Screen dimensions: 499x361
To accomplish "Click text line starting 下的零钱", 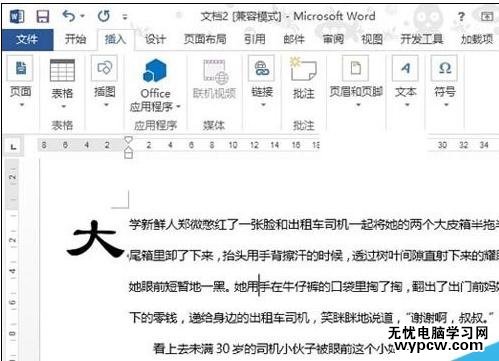I will pos(312,317).
